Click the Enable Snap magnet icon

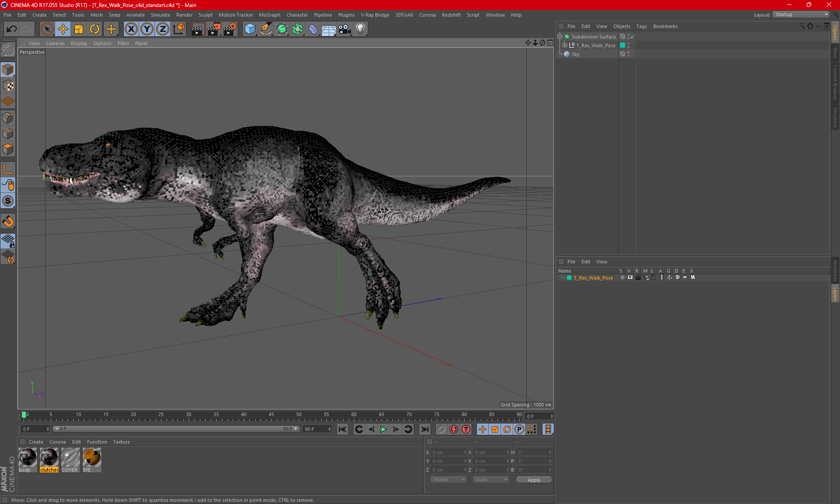tap(8, 221)
